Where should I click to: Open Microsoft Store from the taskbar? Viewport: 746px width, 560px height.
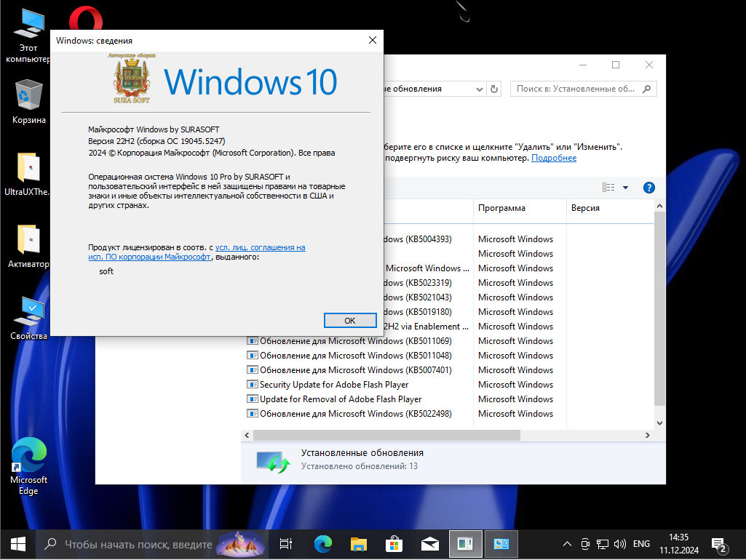click(x=394, y=544)
